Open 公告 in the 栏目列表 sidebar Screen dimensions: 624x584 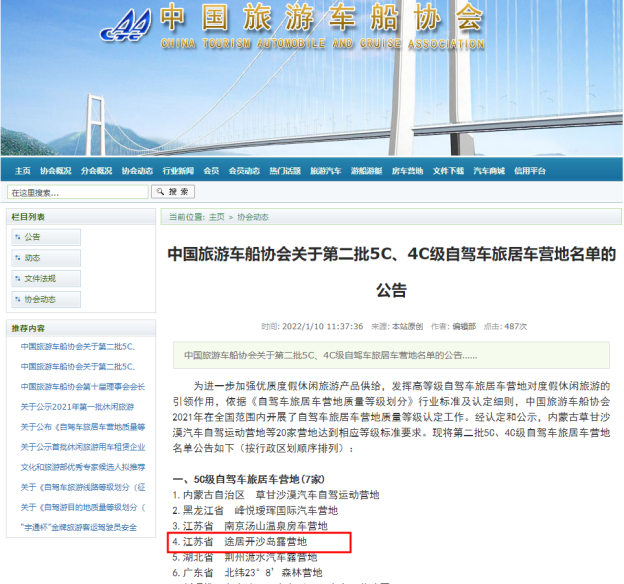[x=46, y=237]
